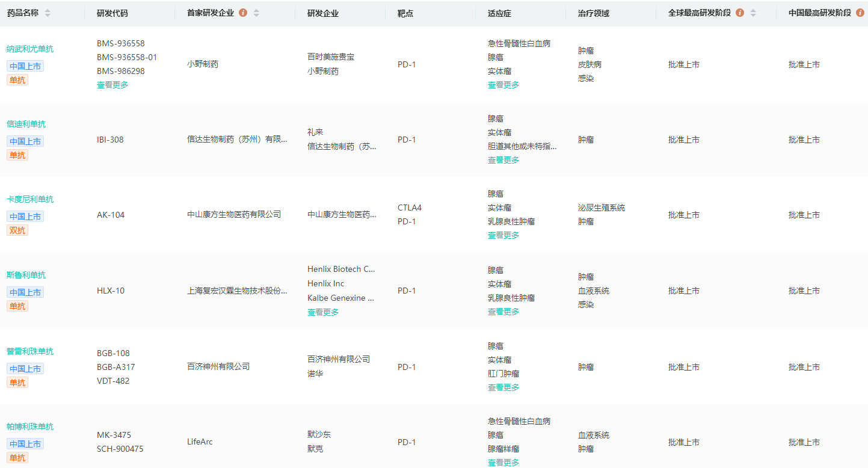
Task: Click 胆道其他或未特指 indication text
Action: point(522,146)
